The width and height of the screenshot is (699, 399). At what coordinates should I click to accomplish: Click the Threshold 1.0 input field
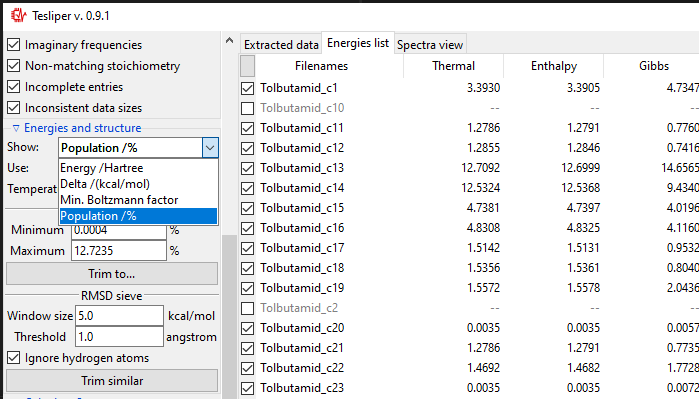[x=119, y=337]
